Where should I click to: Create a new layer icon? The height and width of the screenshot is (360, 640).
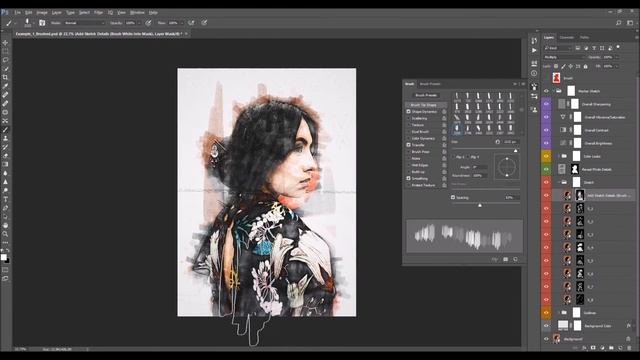(620, 348)
